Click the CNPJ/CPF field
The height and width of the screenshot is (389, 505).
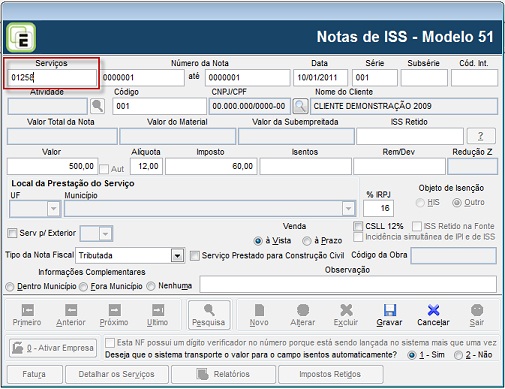pos(250,106)
